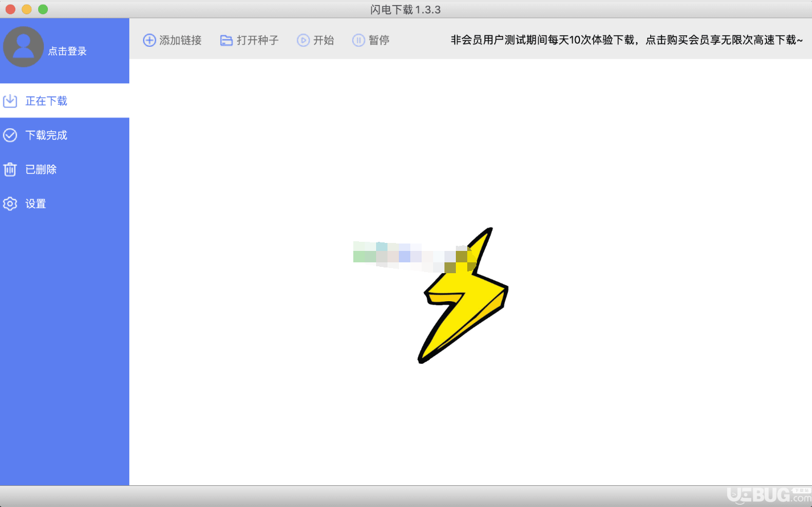Minimize window with yellow button
Image resolution: width=812 pixels, height=507 pixels.
click(26, 9)
